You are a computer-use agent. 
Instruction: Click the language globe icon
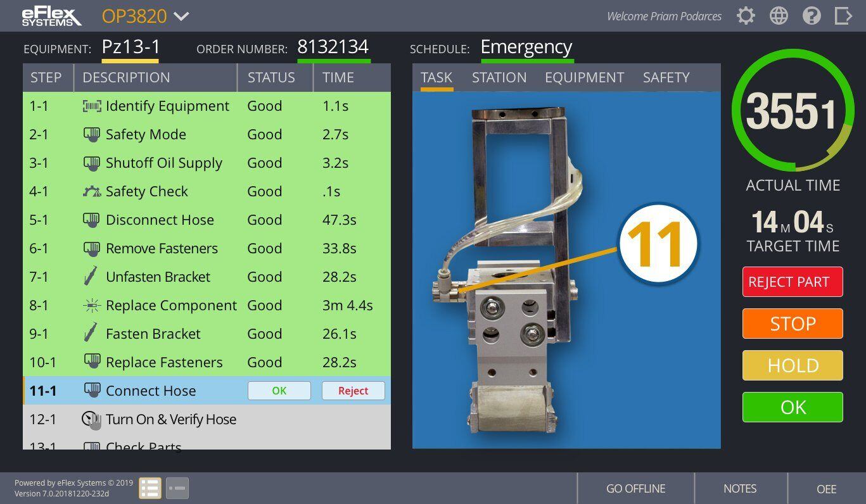point(779,15)
